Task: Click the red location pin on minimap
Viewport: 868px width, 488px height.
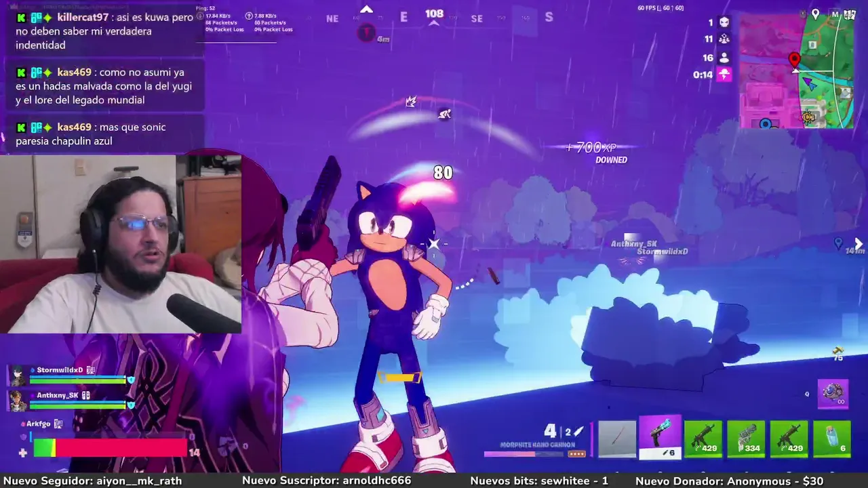Action: pos(795,60)
